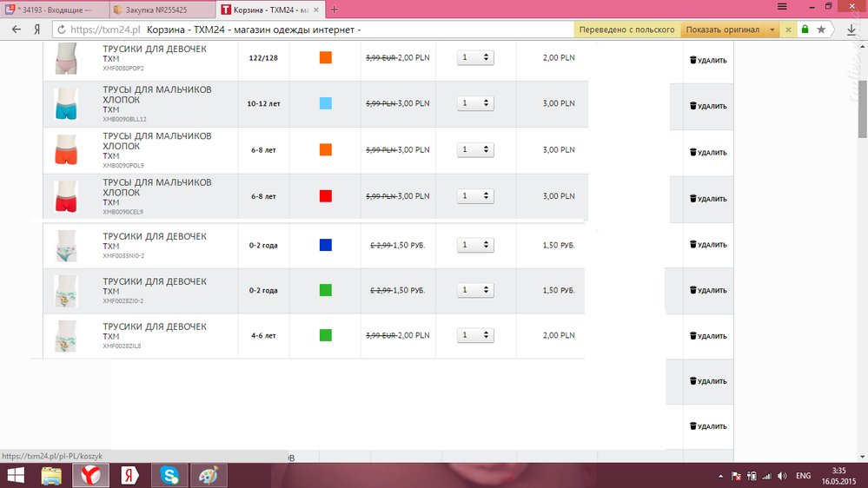
Task: Open File Explorer from taskbar
Action: 51,475
